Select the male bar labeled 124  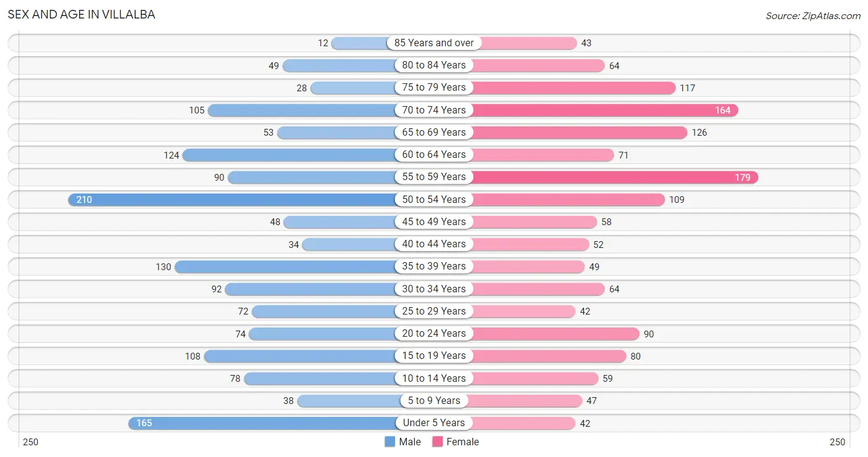pyautogui.click(x=290, y=154)
